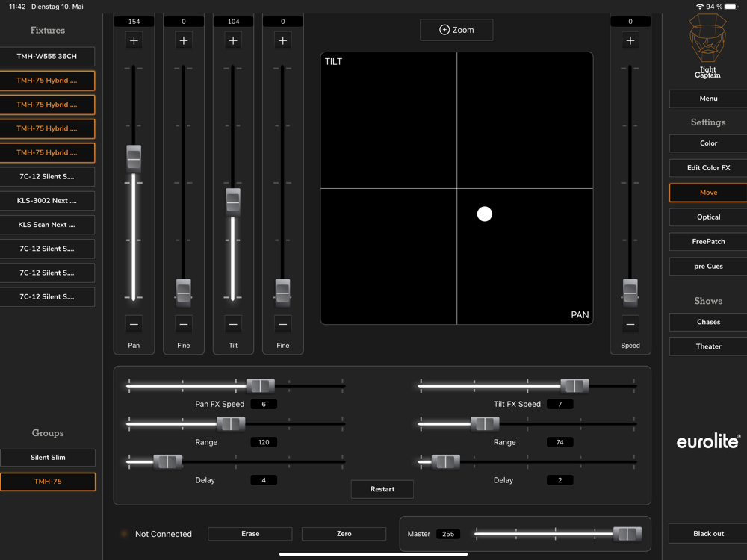Click the Pan Range slider handle
The width and height of the screenshot is (747, 560).
(x=231, y=424)
